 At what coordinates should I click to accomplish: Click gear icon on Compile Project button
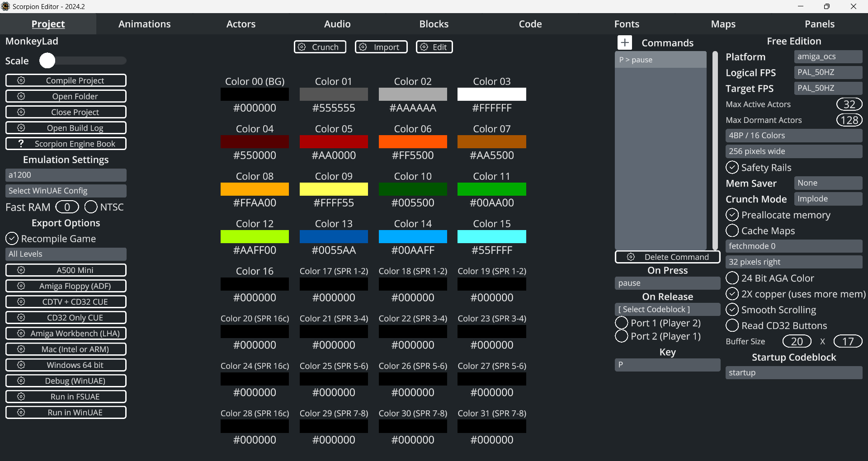(21, 80)
